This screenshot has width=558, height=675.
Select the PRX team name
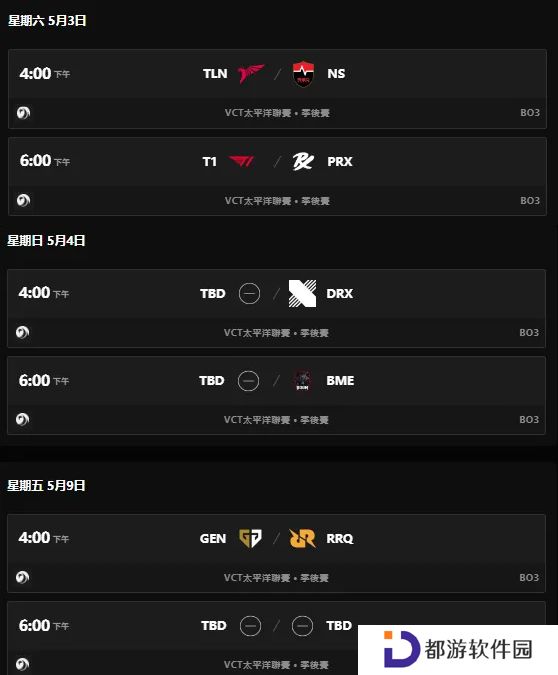click(340, 161)
